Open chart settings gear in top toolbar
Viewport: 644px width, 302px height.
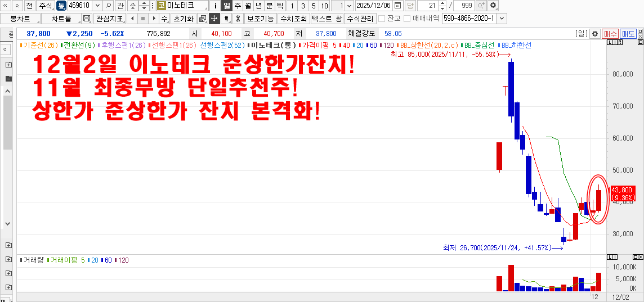pyautogui.click(x=493, y=6)
